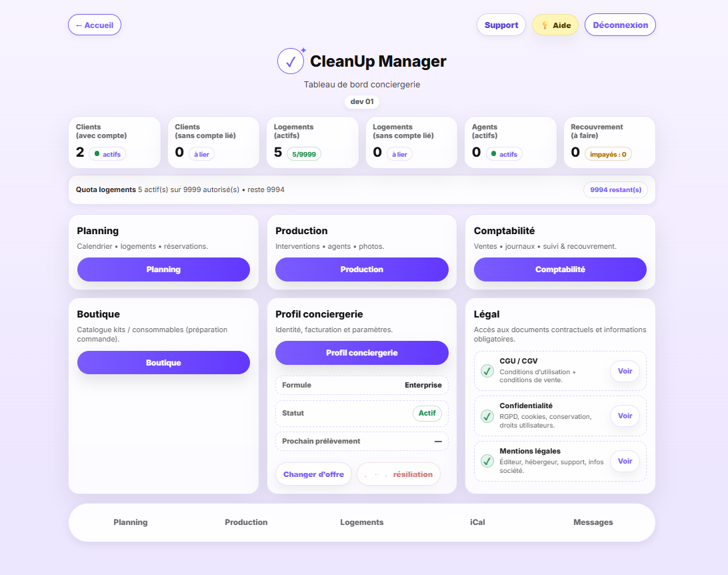Voir the Confidentialité document
The height and width of the screenshot is (575, 728).
625,416
